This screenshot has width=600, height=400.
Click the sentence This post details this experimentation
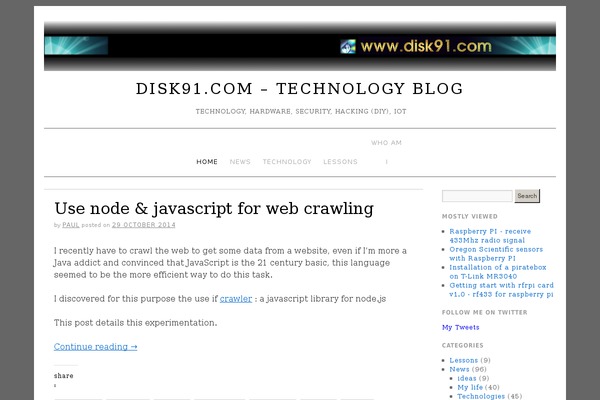[135, 323]
